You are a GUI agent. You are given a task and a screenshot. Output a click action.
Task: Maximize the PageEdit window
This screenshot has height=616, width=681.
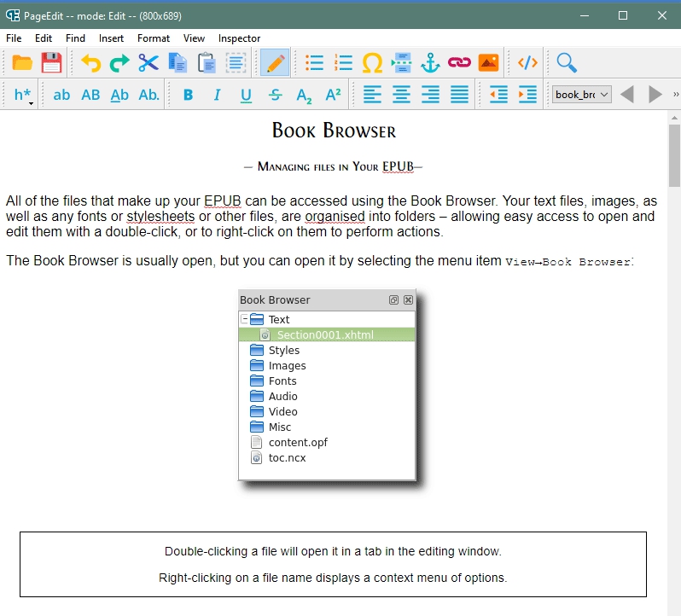[623, 15]
